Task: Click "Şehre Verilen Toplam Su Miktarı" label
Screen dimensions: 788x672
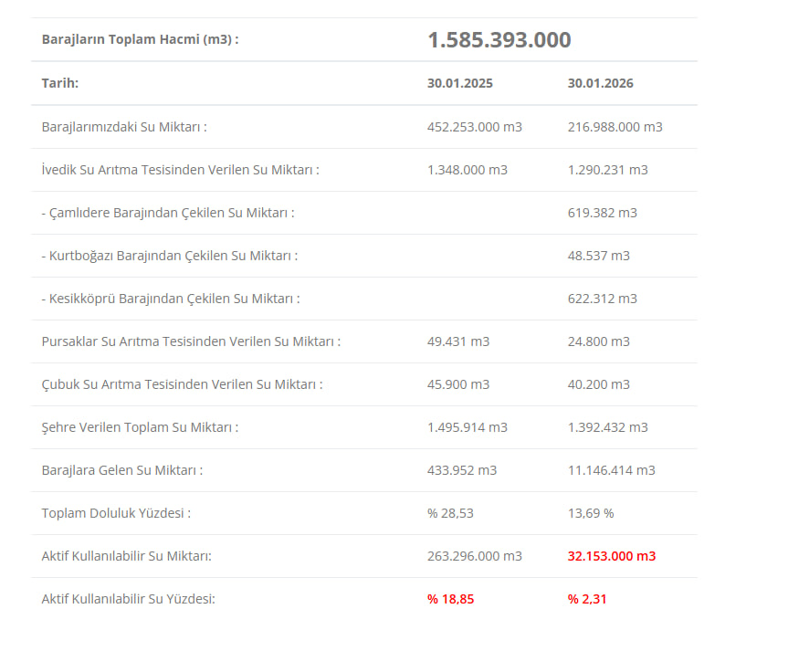Action: (x=140, y=427)
